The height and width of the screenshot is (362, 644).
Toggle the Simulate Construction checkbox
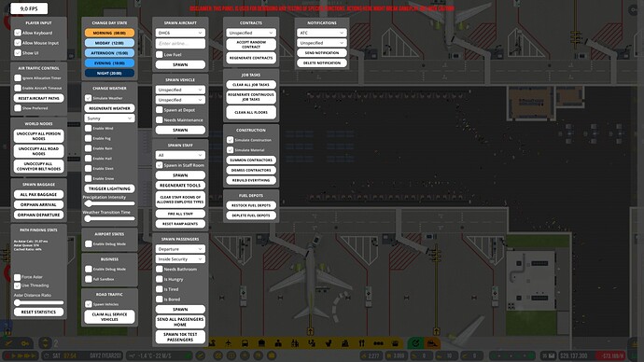point(231,140)
